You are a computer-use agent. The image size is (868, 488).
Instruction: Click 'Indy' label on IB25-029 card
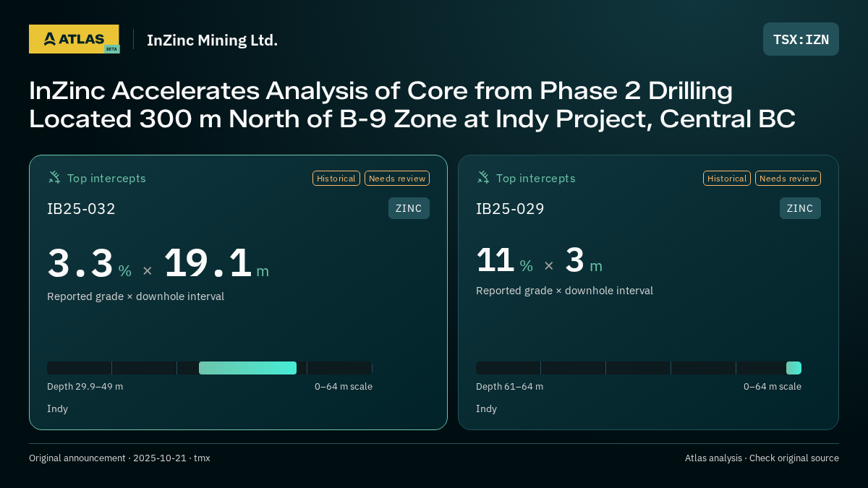(x=486, y=409)
